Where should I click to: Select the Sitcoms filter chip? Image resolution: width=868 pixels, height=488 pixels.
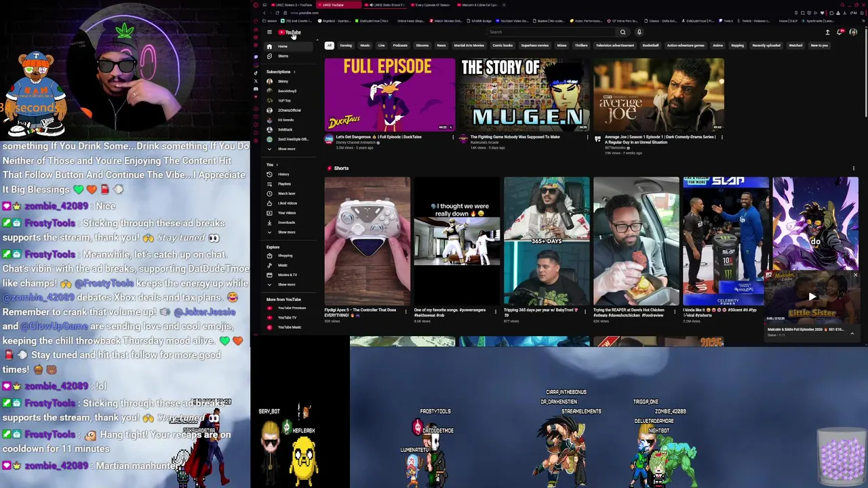[422, 45]
